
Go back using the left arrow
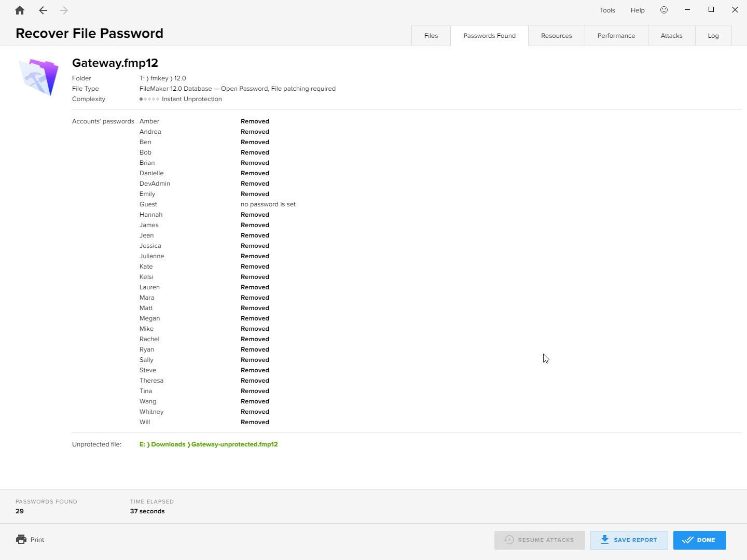43,10
